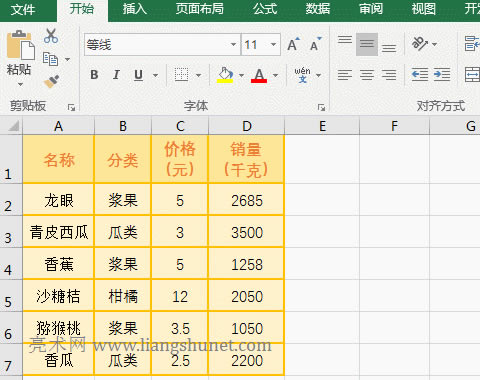Expand border style options
480x380 pixels.
point(198,75)
